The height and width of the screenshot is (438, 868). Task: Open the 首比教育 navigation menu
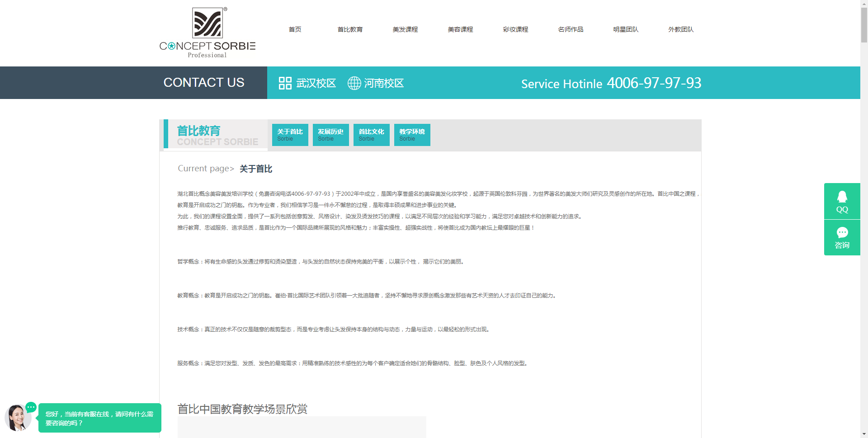click(x=350, y=29)
